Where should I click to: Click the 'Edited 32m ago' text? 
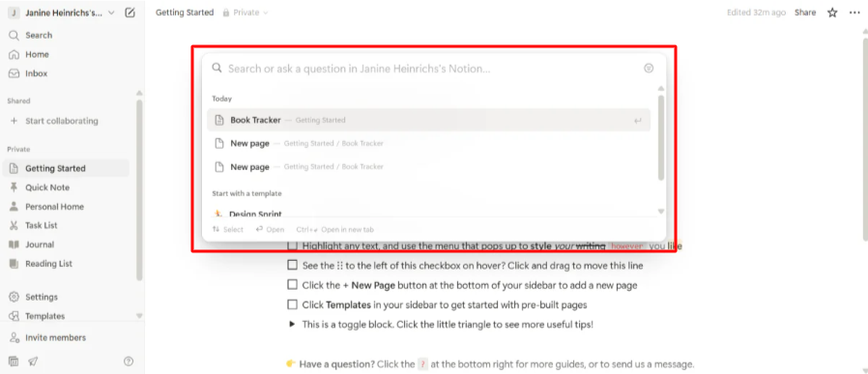tap(756, 13)
